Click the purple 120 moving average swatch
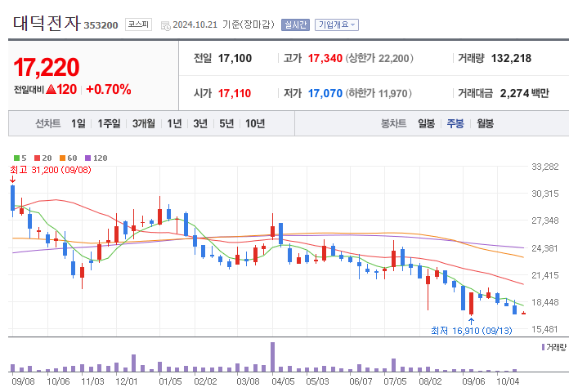This screenshot has height=392, width=569. tap(87, 158)
